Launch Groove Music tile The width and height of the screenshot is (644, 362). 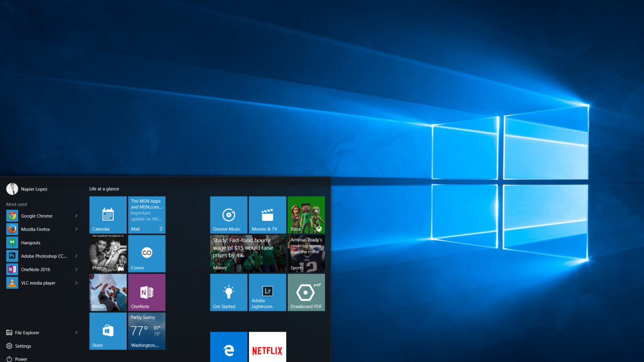(x=228, y=215)
